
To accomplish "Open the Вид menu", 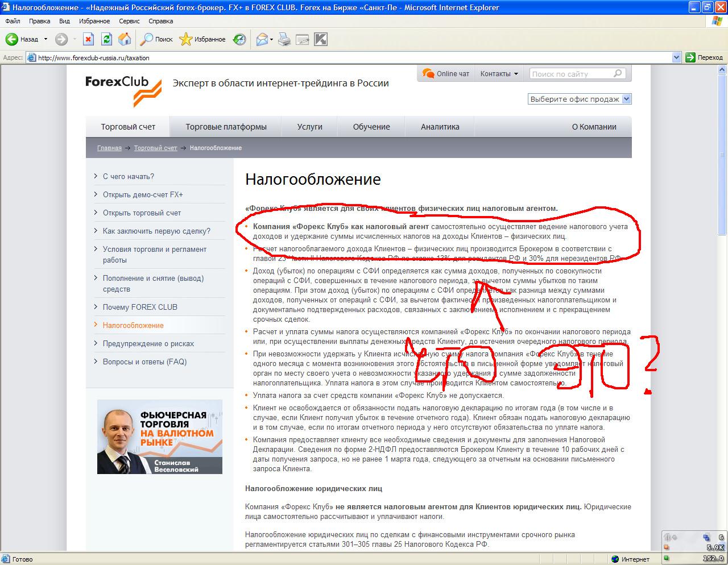I will pyautogui.click(x=64, y=21).
